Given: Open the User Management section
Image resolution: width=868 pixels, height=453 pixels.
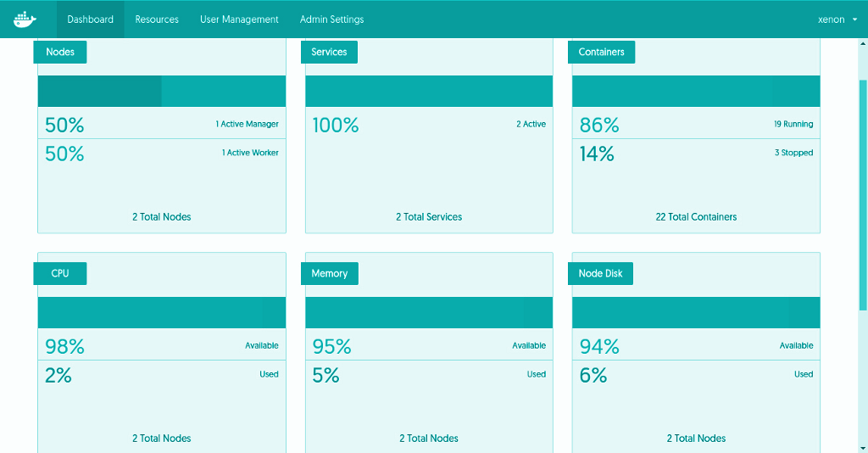Looking at the screenshot, I should point(239,20).
